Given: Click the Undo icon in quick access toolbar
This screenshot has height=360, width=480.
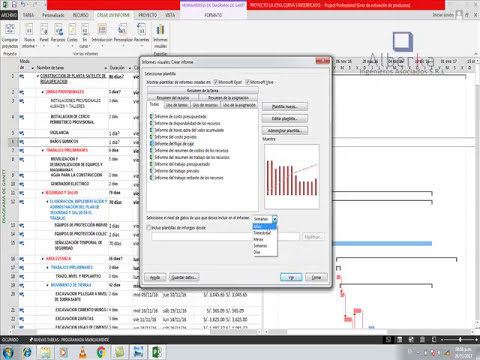Looking at the screenshot, I should tap(23, 5).
